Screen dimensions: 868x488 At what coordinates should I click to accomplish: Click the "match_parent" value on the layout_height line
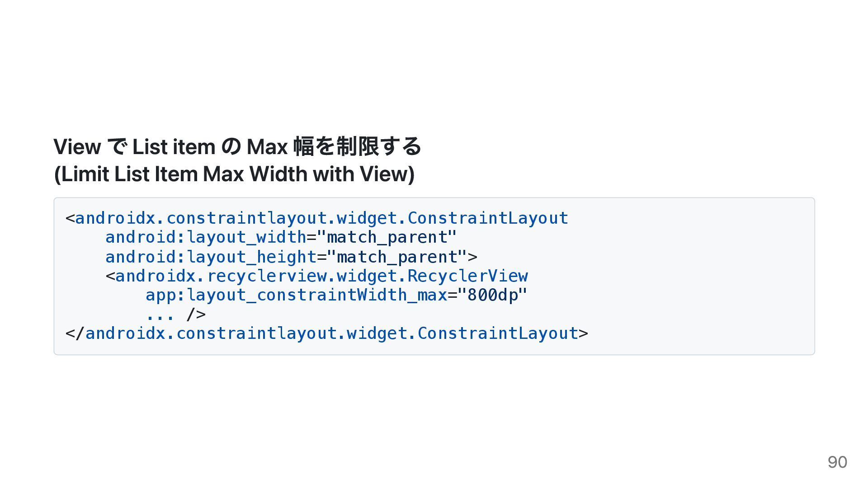tap(397, 258)
